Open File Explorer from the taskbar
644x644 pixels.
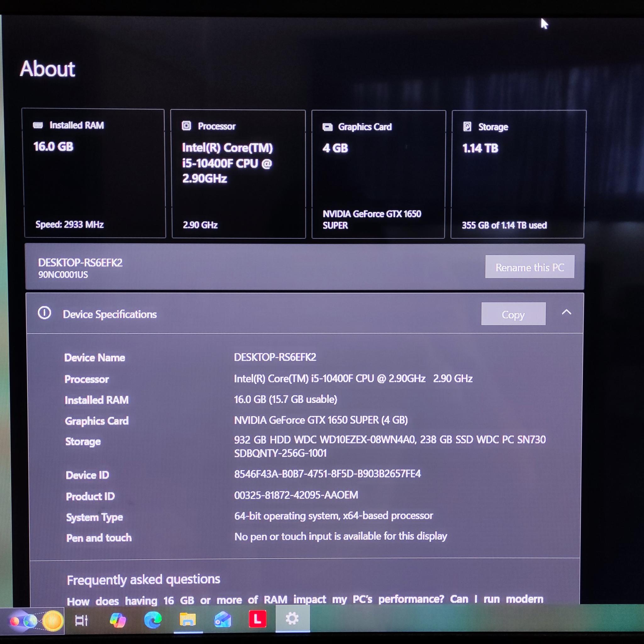coord(188,620)
